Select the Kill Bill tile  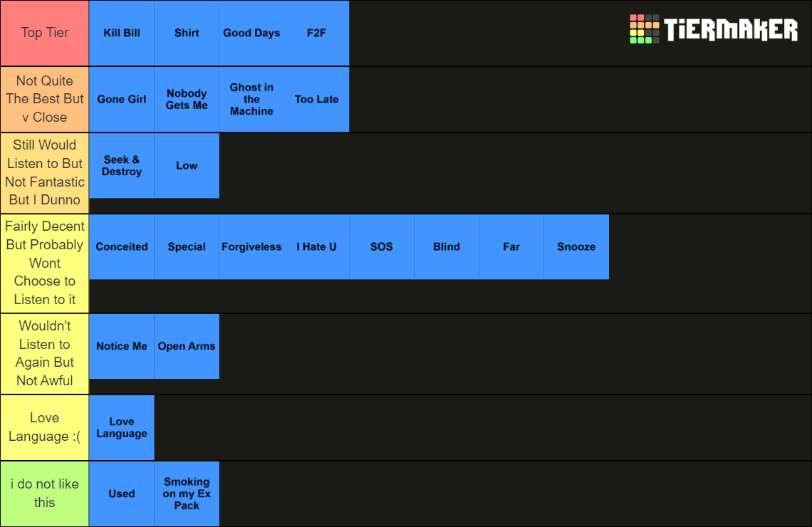121,33
